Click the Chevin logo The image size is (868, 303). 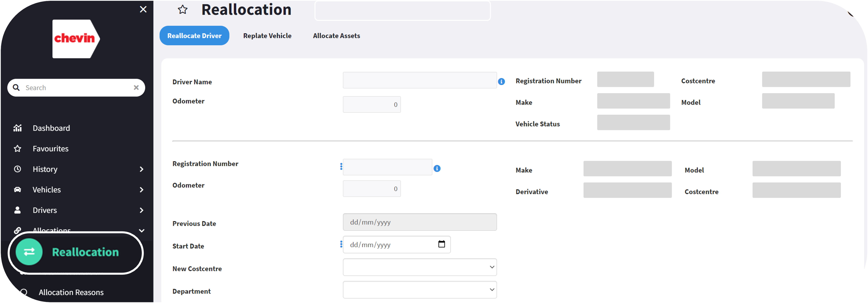click(x=76, y=39)
